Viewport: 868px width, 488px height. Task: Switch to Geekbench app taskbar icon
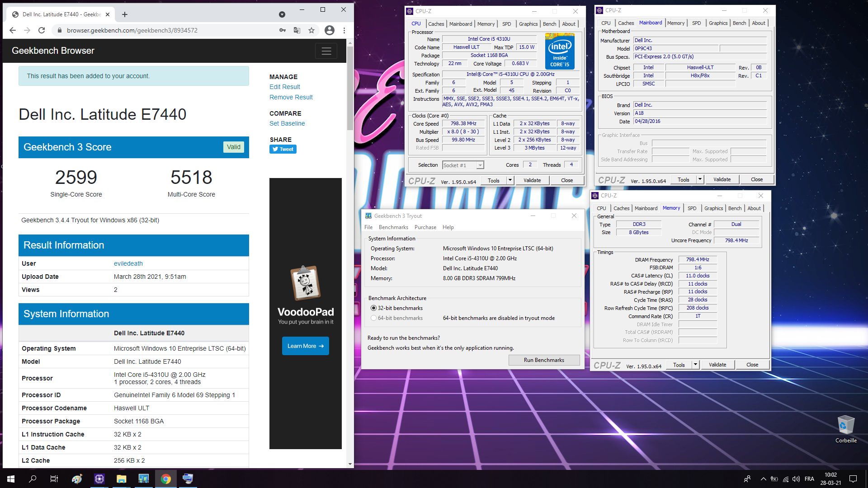(143, 479)
